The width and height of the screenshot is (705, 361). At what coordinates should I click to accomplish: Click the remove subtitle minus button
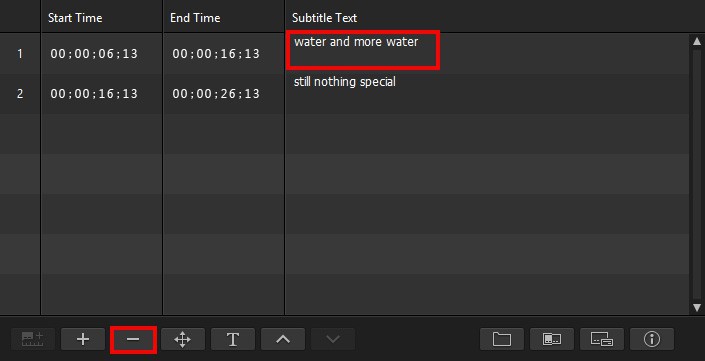point(133,339)
